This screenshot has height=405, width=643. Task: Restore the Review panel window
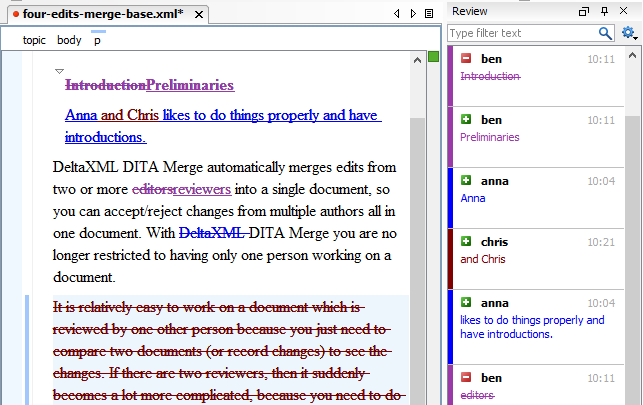click(584, 11)
